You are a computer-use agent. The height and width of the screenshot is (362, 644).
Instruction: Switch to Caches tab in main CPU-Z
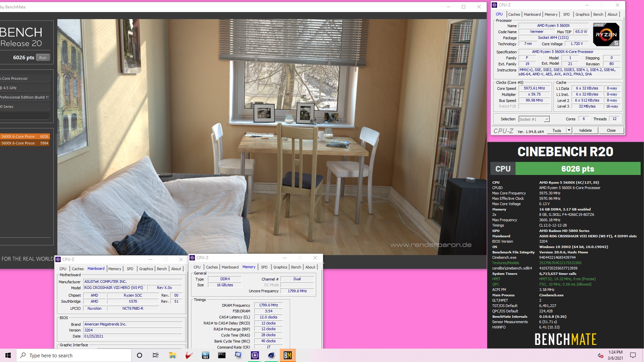coord(514,14)
